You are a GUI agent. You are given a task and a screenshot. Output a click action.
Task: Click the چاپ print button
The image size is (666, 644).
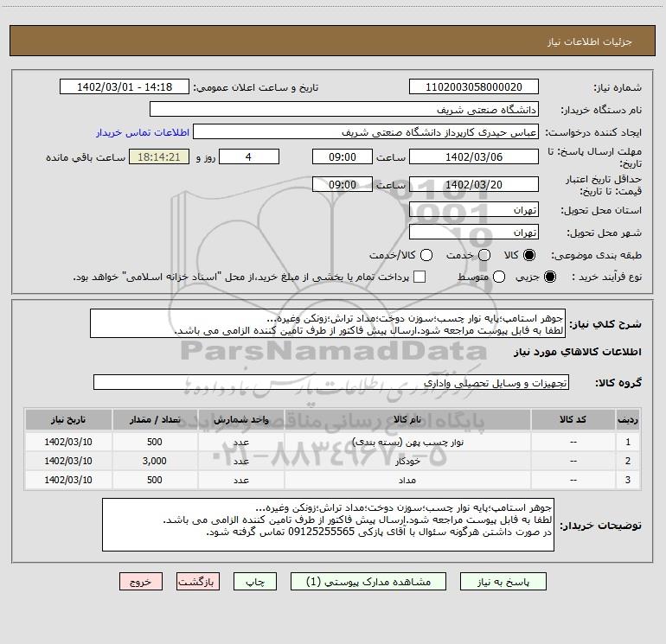tap(255, 582)
